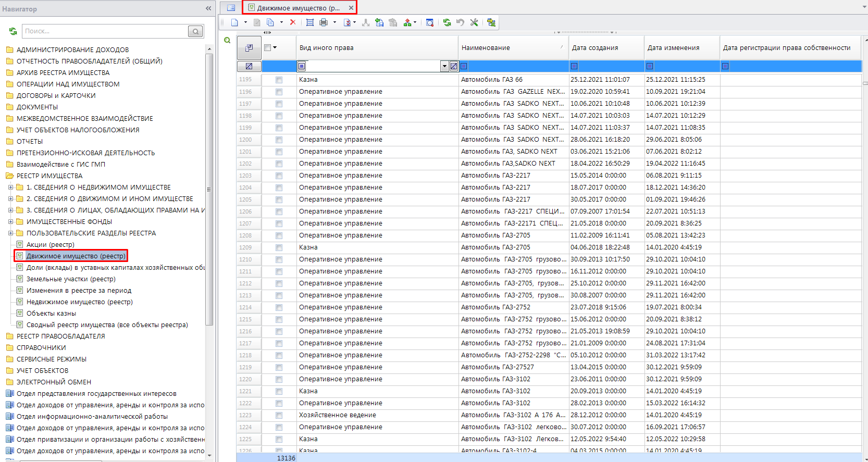868x462 pixels.
Task: Open СПРАВОЧНИКИ folder in Navigator
Action: point(41,347)
